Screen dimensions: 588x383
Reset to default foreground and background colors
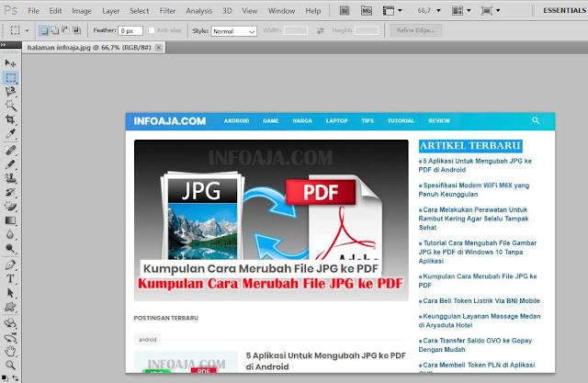click(4, 378)
